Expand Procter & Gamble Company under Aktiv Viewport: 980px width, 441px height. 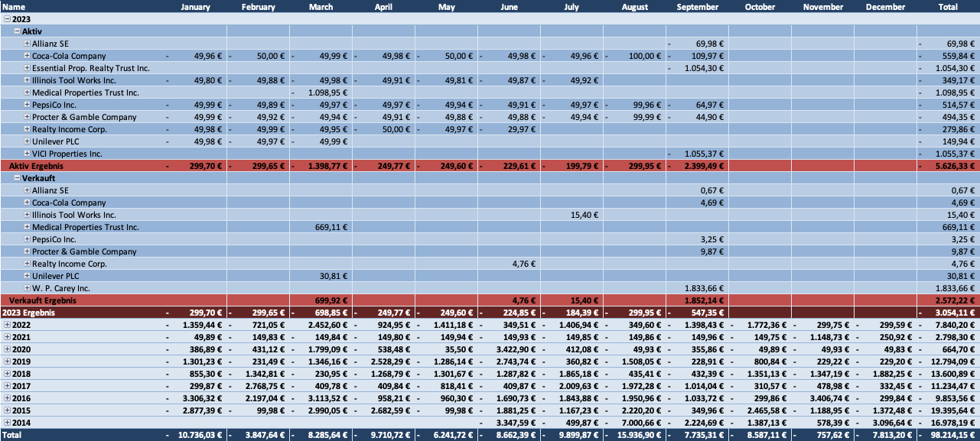pos(27,117)
